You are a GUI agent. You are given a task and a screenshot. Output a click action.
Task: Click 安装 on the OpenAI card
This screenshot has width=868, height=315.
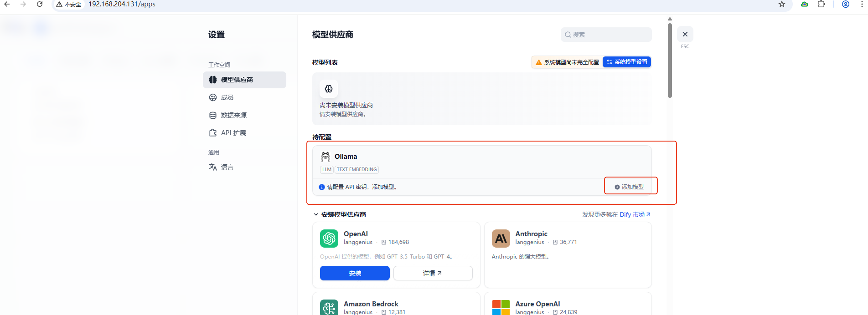click(355, 273)
